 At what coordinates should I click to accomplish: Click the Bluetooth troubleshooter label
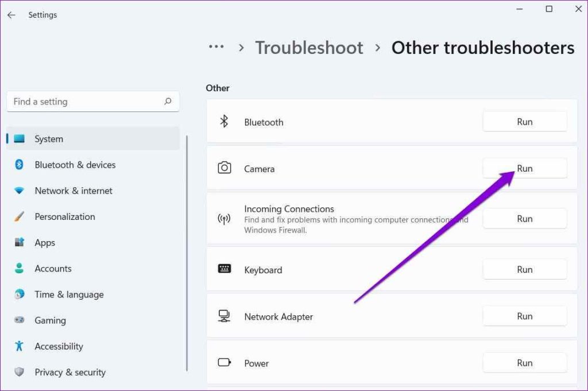coord(264,122)
